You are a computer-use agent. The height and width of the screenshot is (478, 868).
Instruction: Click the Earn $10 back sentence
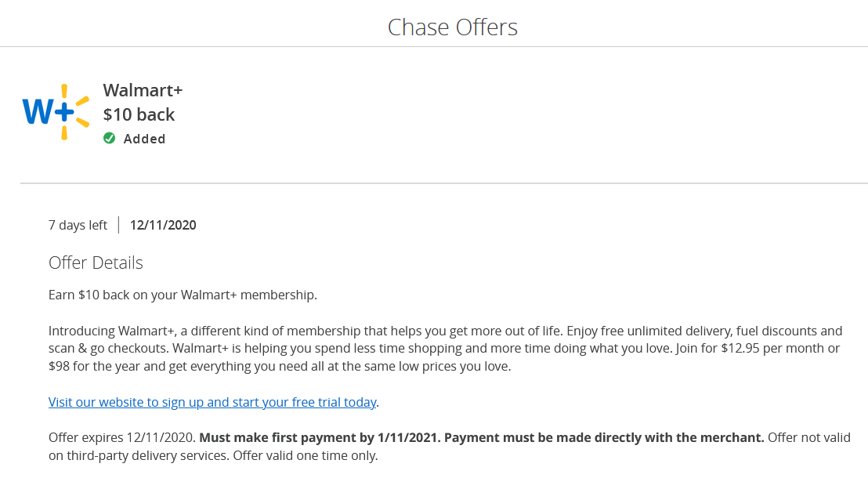click(183, 295)
